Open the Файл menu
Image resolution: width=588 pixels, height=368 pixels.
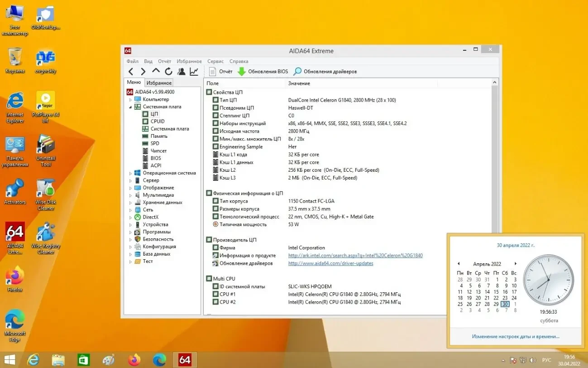[x=132, y=61]
